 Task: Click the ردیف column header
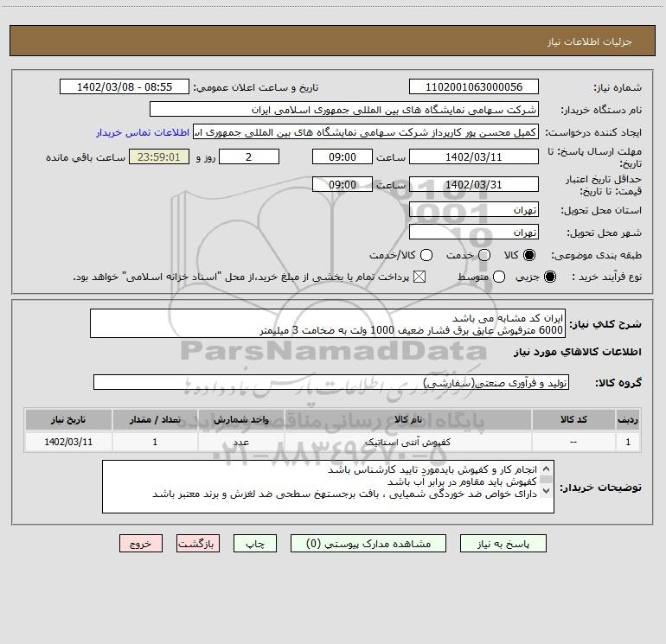[628, 419]
